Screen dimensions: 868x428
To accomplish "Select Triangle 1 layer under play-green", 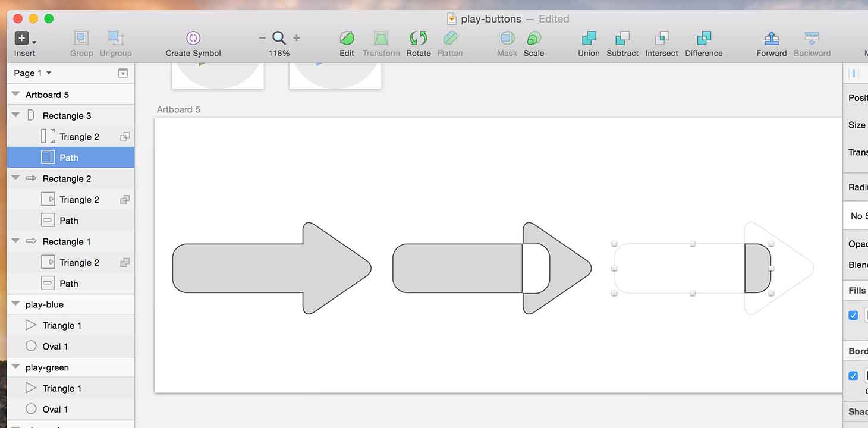I will tap(71, 388).
